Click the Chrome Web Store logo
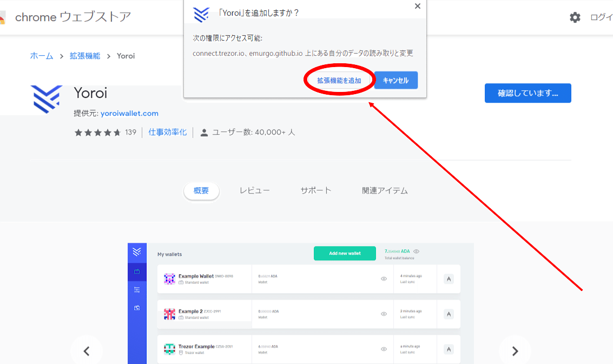 pos(3,18)
